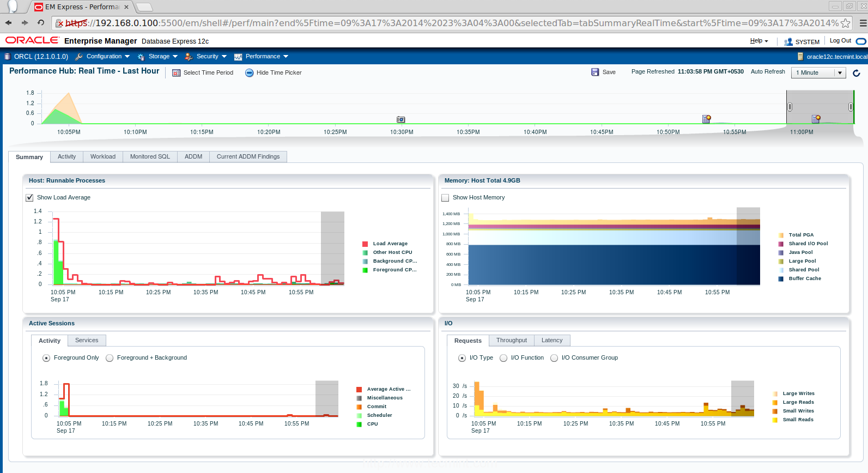The image size is (868, 473).
Task: Click the SYSTEM user icon
Action: pyautogui.click(x=788, y=41)
